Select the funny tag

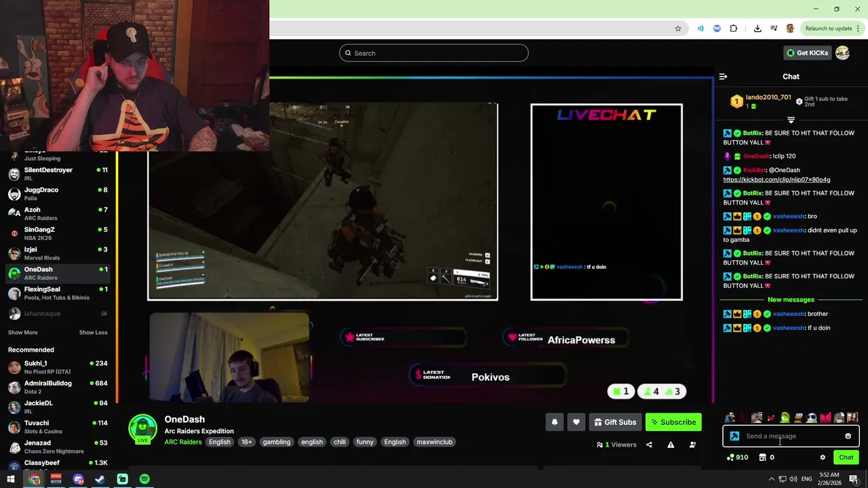tap(365, 442)
